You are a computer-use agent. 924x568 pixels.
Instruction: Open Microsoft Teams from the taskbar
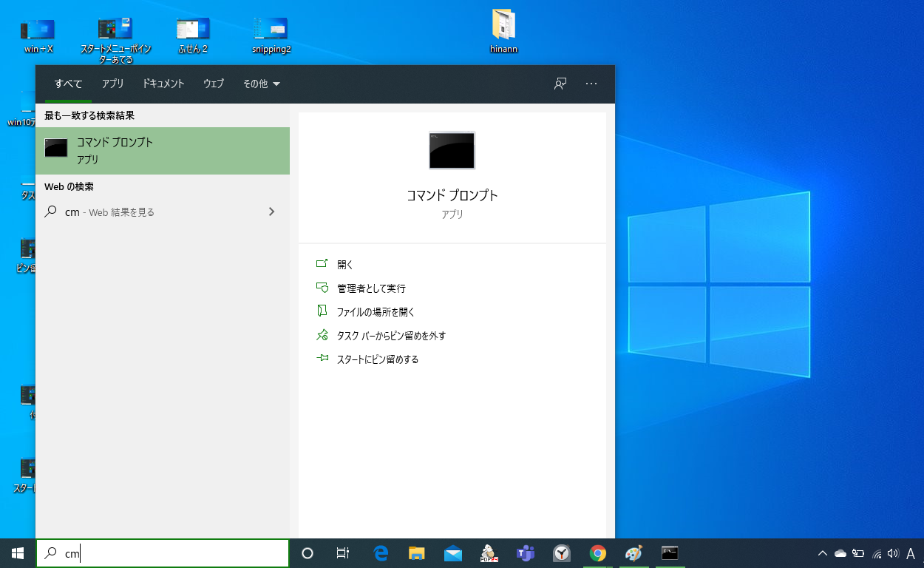click(526, 553)
